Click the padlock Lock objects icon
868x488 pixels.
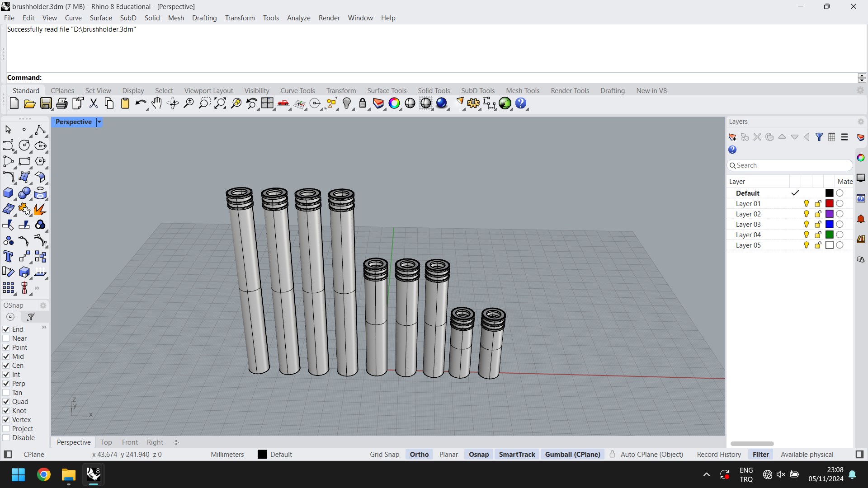[362, 103]
